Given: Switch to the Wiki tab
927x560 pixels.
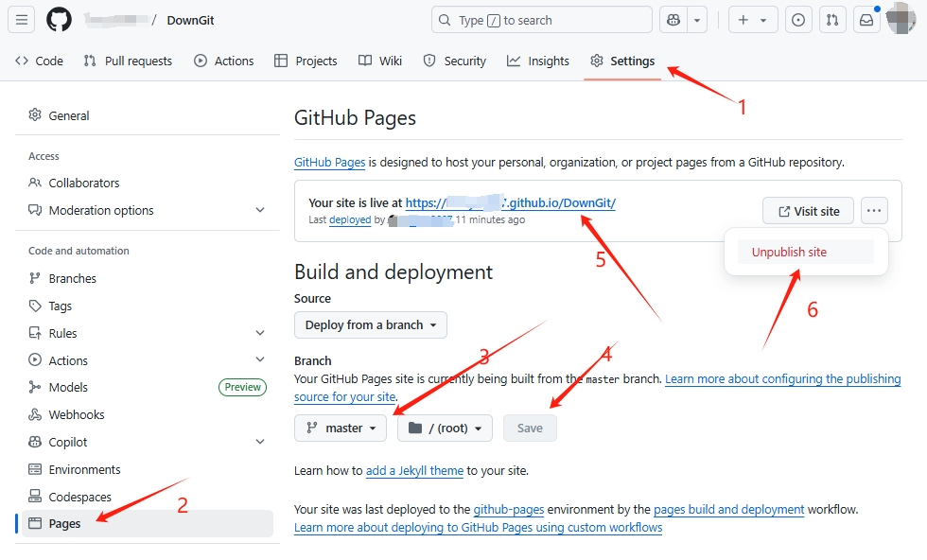Looking at the screenshot, I should [380, 61].
